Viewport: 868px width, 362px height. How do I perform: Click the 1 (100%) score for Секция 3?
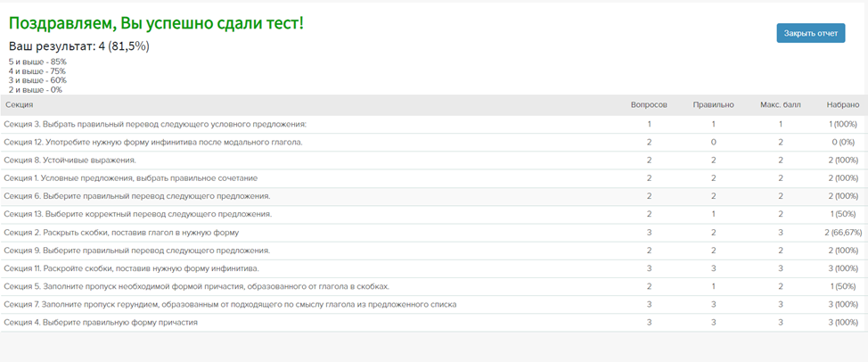(843, 125)
